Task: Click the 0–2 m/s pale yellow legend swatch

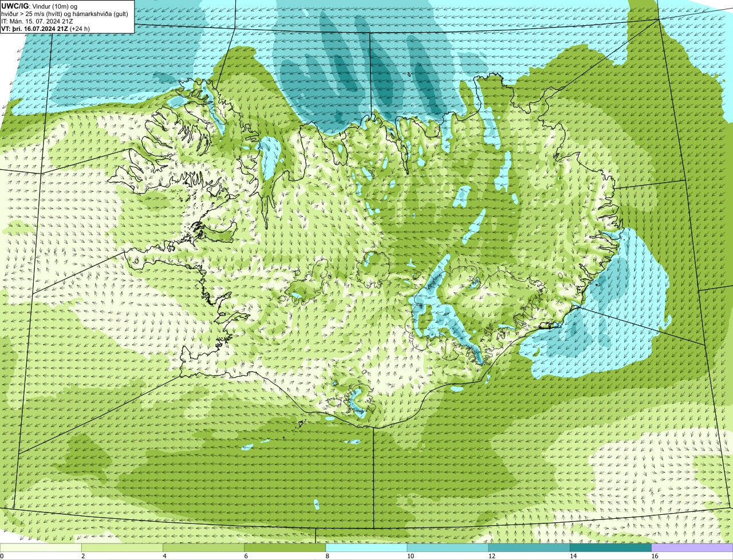Action: [41, 548]
